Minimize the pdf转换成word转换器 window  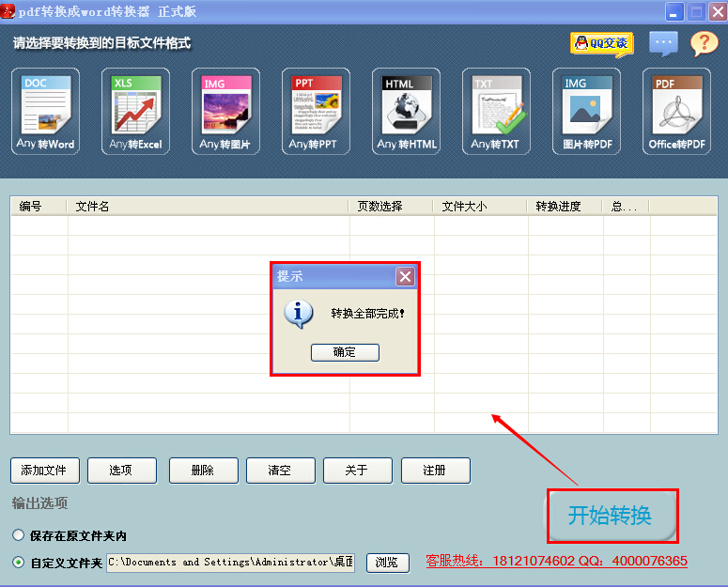pyautogui.click(x=674, y=11)
